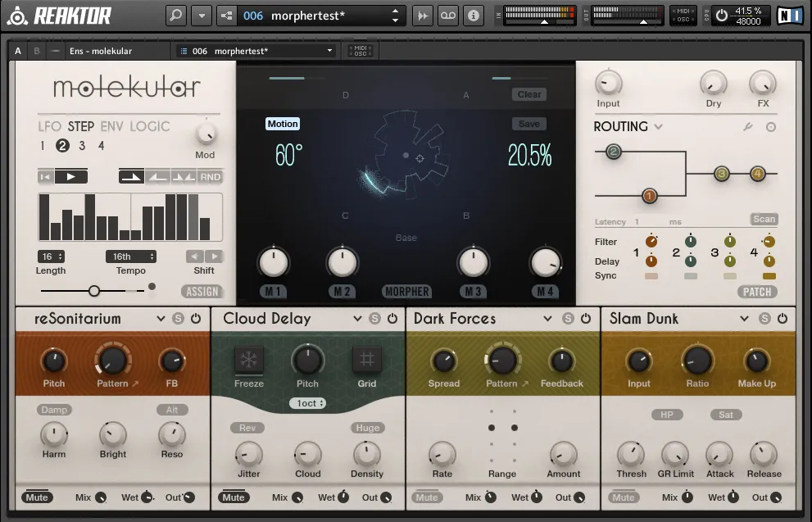Adjust the Slam Dunk Ratio knob
This screenshot has width=812, height=522.
[697, 360]
